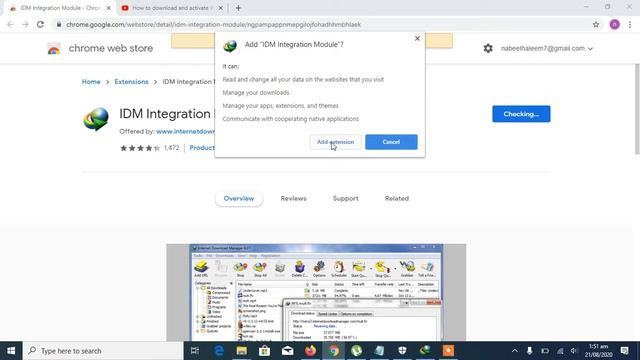Reload the page

[x=40, y=24]
